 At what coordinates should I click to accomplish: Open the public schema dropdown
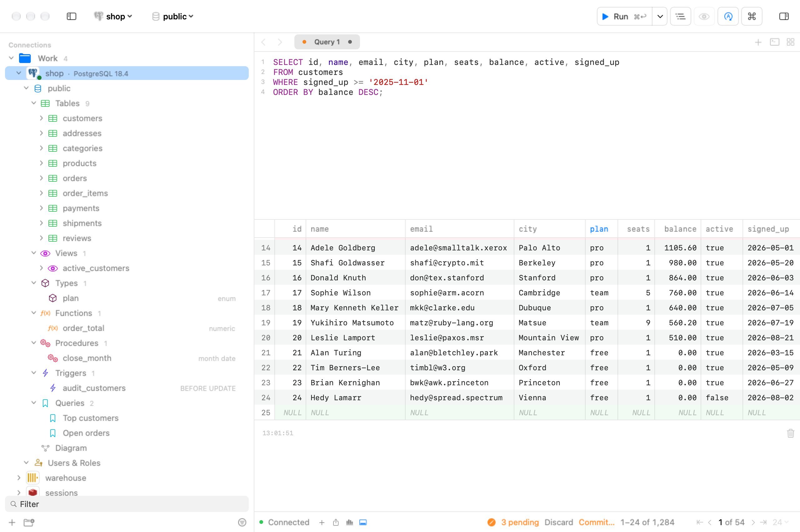173,16
